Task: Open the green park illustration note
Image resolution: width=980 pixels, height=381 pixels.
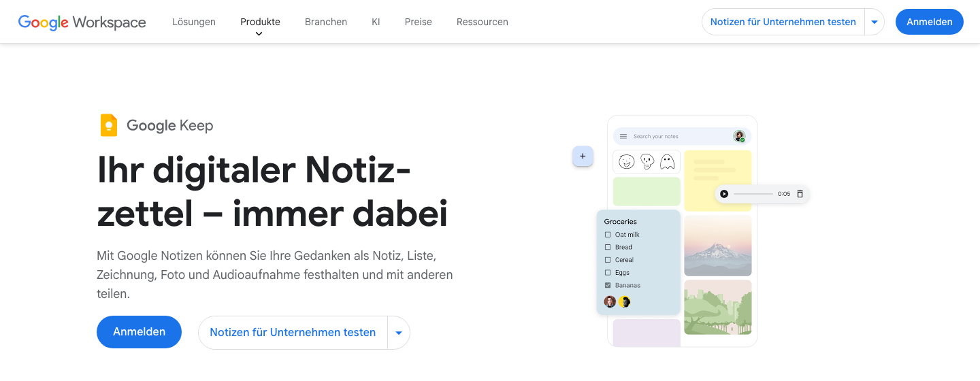Action: click(717, 308)
